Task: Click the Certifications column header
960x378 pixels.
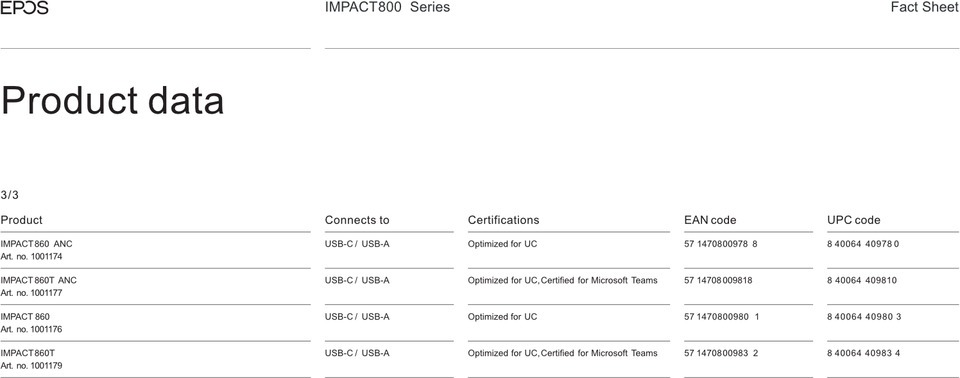Action: click(x=503, y=220)
